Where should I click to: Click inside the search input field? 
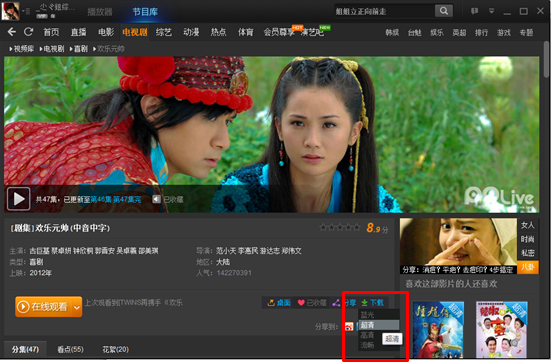(x=384, y=11)
